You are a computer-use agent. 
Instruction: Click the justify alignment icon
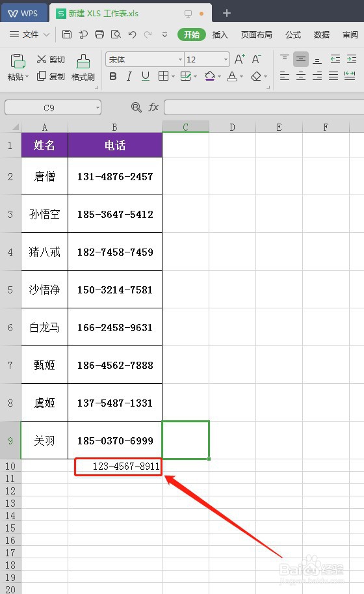[333, 76]
